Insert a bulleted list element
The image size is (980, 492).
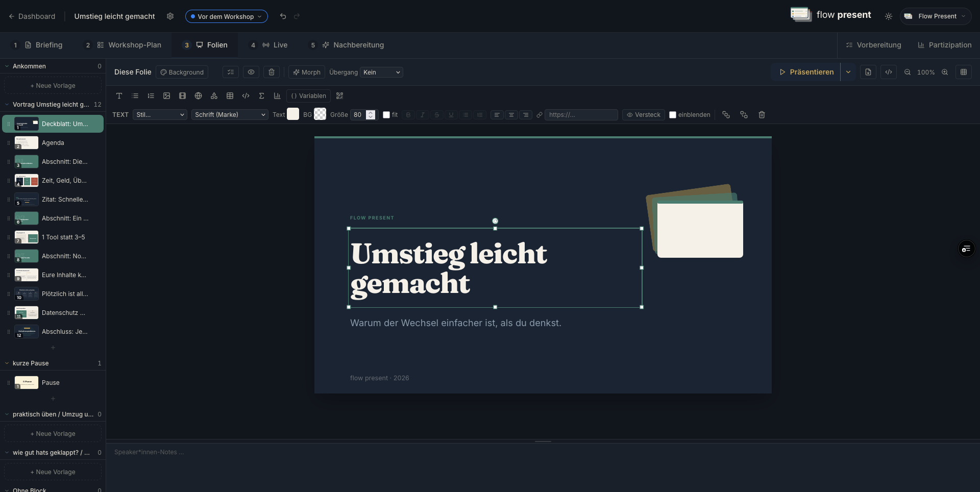point(135,96)
